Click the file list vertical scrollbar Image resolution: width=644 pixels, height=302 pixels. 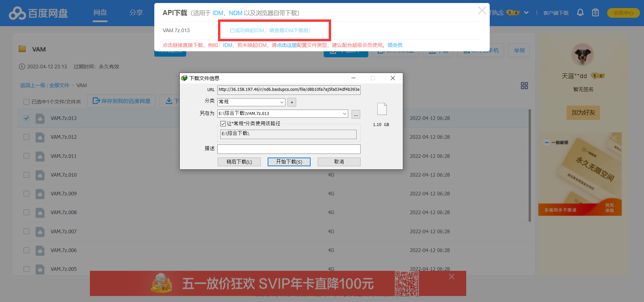point(530,166)
